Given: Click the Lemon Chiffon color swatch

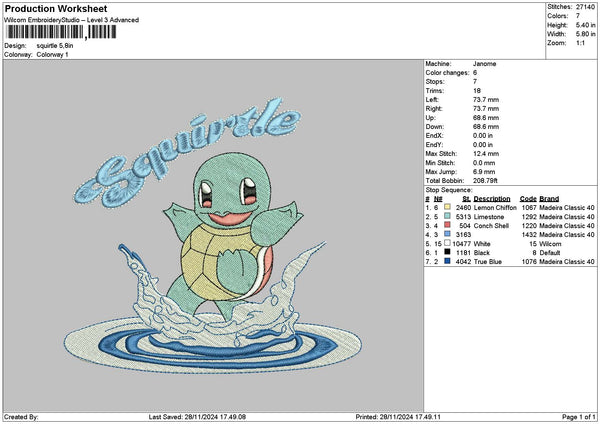Looking at the screenshot, I should [x=447, y=207].
